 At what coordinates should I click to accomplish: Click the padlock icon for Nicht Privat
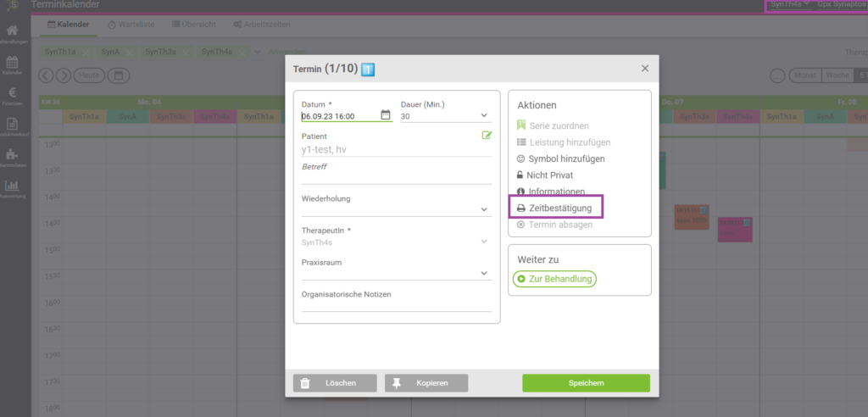[520, 175]
